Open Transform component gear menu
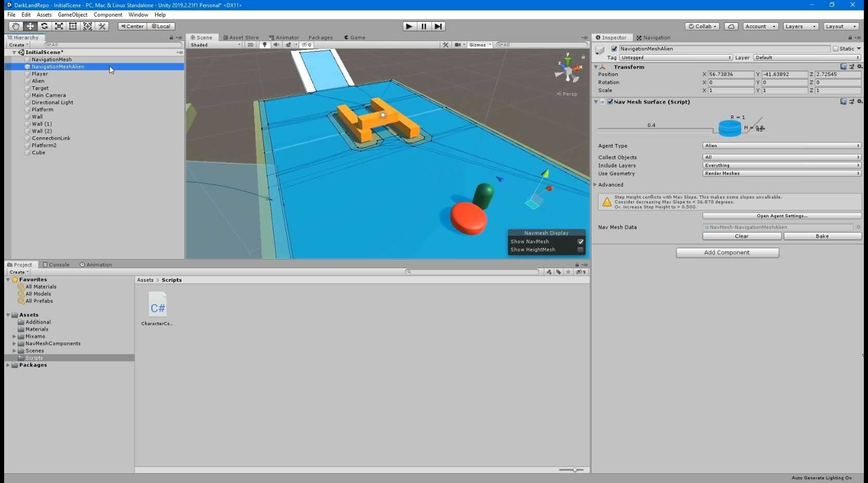 [x=860, y=67]
